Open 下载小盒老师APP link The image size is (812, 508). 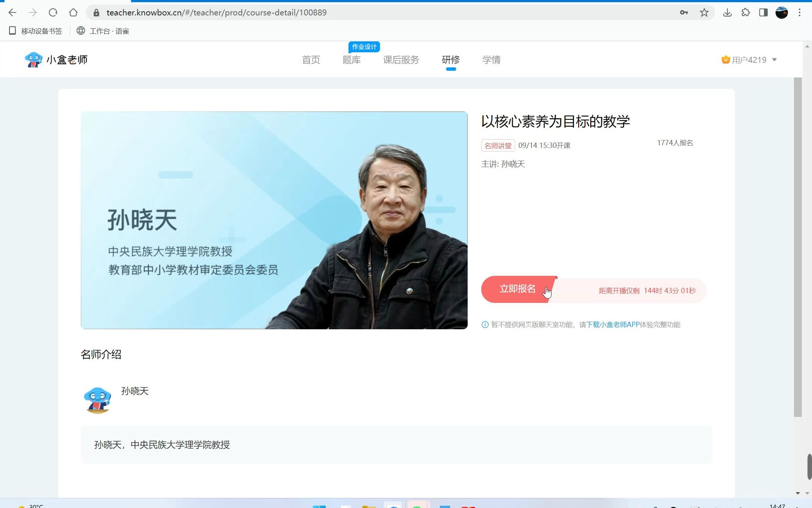tap(613, 324)
